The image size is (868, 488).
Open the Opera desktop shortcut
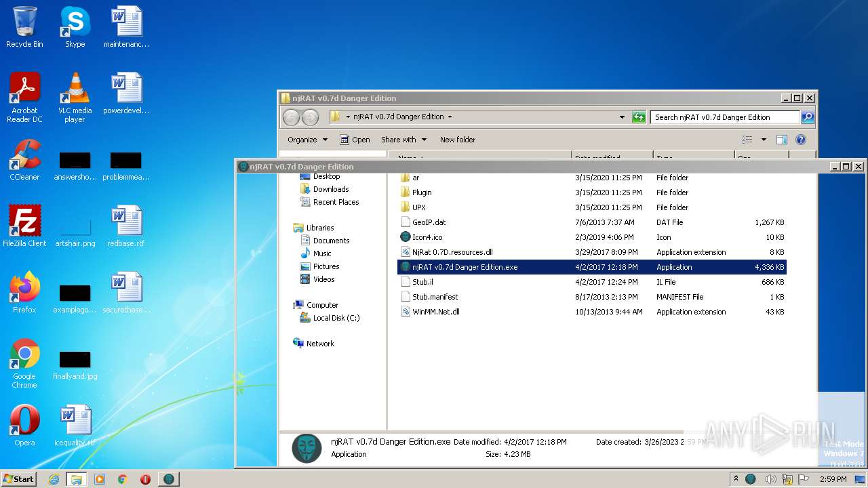pyautogui.click(x=24, y=426)
